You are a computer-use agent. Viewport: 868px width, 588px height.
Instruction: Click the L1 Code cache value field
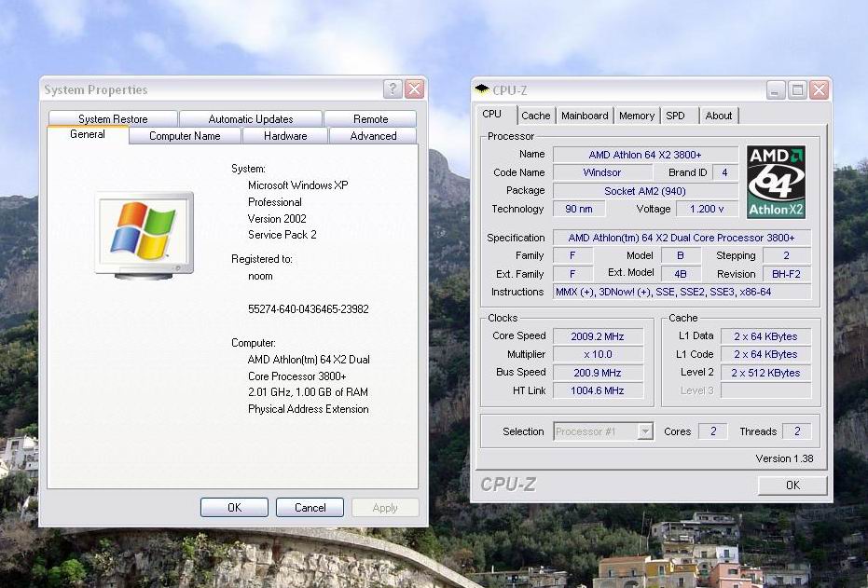(x=766, y=354)
